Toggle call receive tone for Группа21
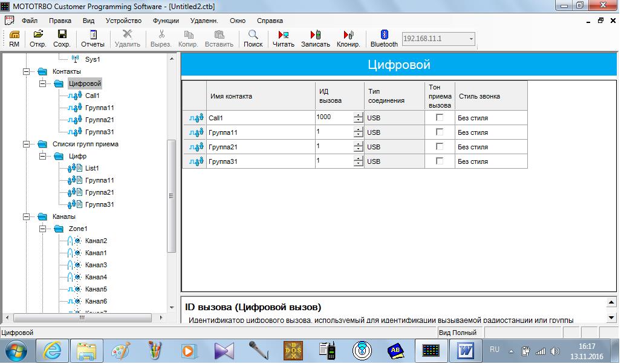621x364 pixels. [x=439, y=146]
